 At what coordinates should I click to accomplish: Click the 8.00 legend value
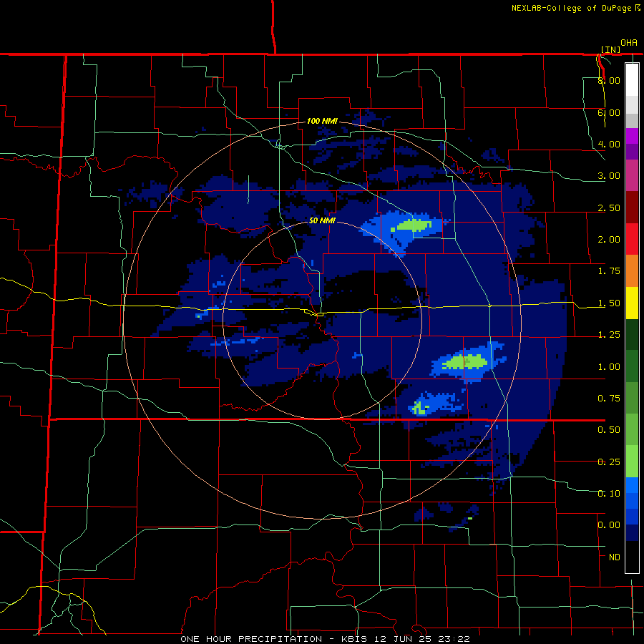(609, 80)
